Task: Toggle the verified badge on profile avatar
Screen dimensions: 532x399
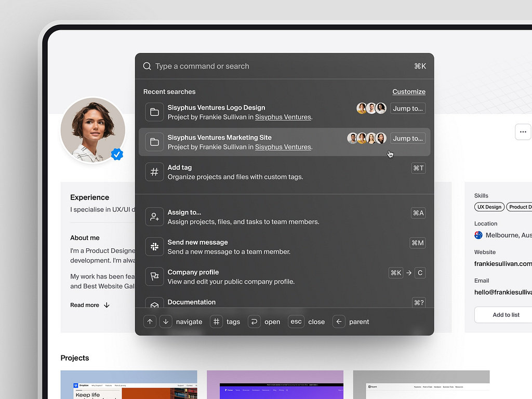Action: (117, 154)
